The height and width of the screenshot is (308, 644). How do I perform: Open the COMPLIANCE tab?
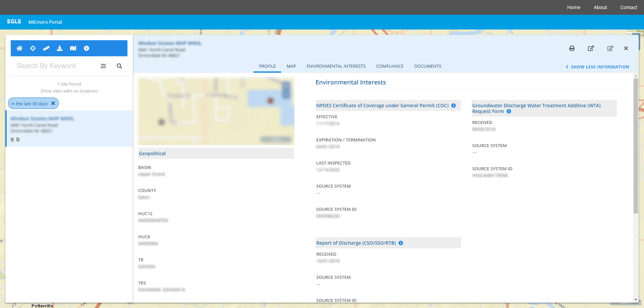click(390, 66)
